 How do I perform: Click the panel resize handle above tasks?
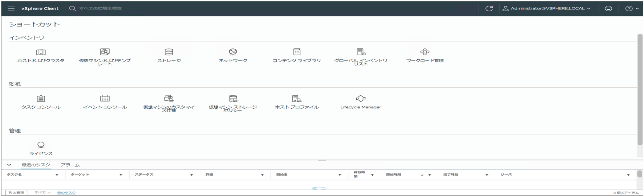coord(322,160)
